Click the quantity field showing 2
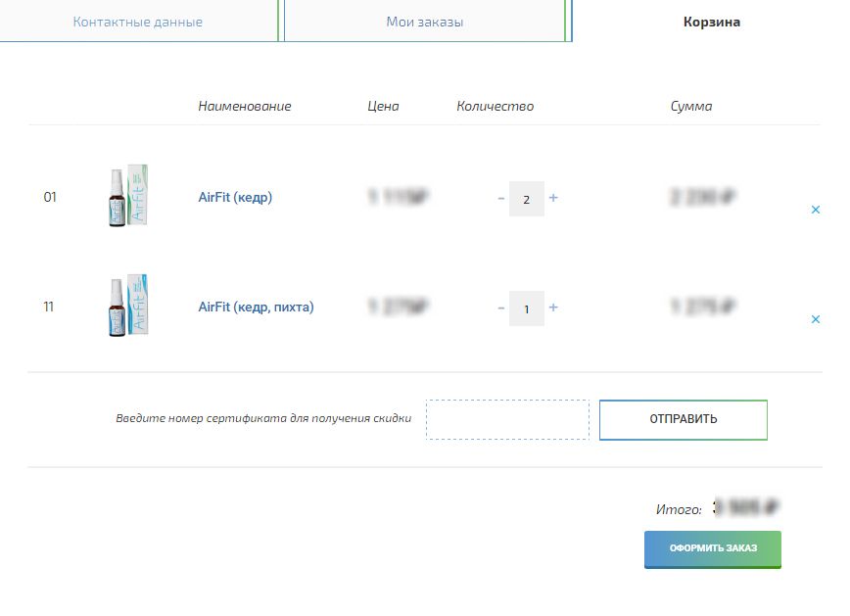 point(527,199)
